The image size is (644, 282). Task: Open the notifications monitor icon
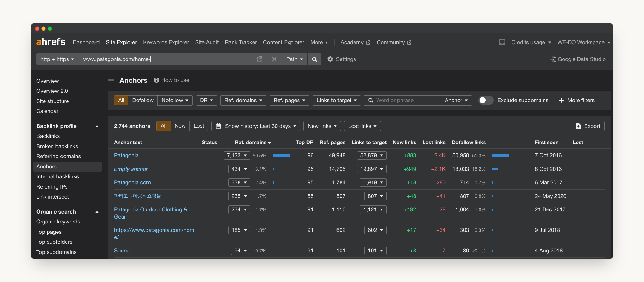tap(502, 42)
